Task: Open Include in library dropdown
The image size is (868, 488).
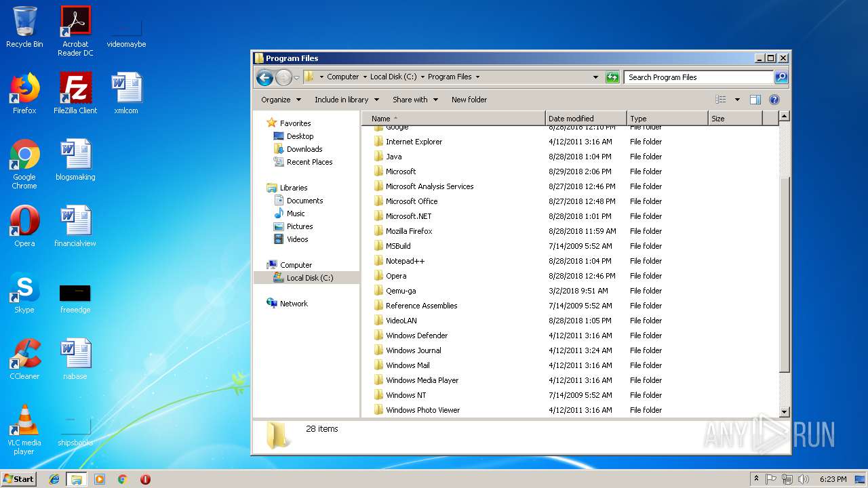Action: point(347,100)
